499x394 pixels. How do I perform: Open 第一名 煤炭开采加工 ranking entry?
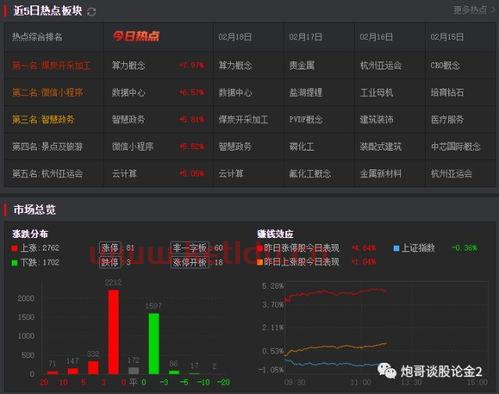tap(51, 65)
